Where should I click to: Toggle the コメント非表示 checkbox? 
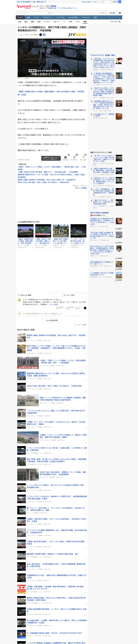click(x=75, y=325)
